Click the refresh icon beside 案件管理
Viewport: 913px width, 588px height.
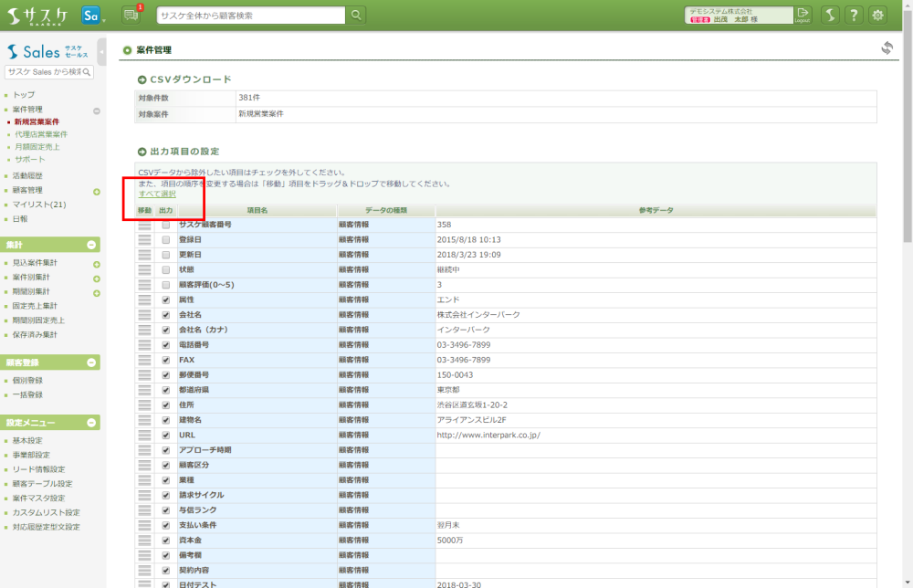(x=887, y=48)
